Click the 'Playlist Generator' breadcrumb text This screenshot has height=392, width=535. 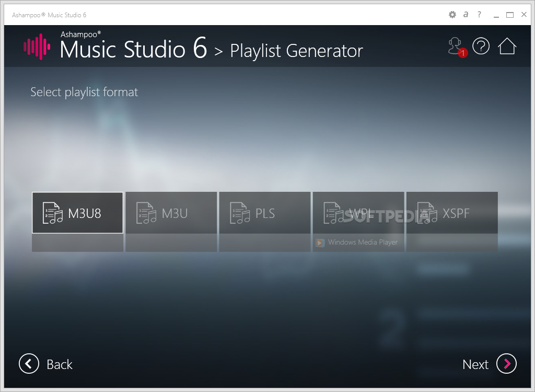(297, 51)
